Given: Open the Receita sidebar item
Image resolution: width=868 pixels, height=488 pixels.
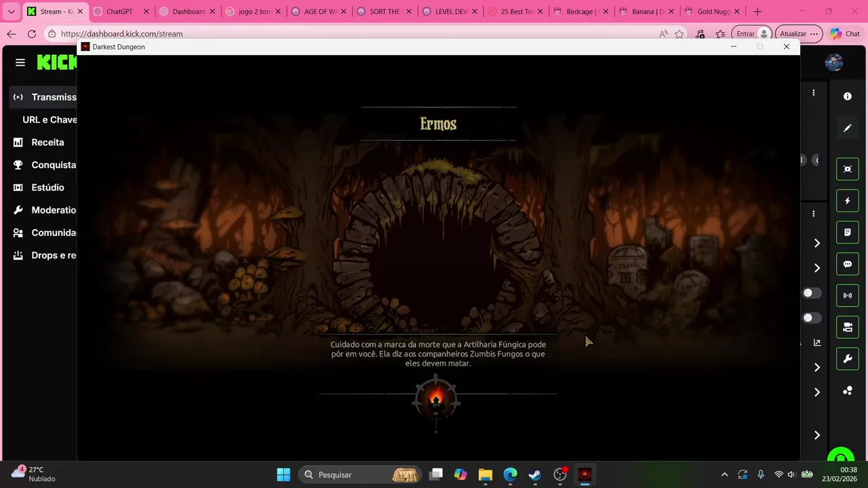Looking at the screenshot, I should point(43,142).
